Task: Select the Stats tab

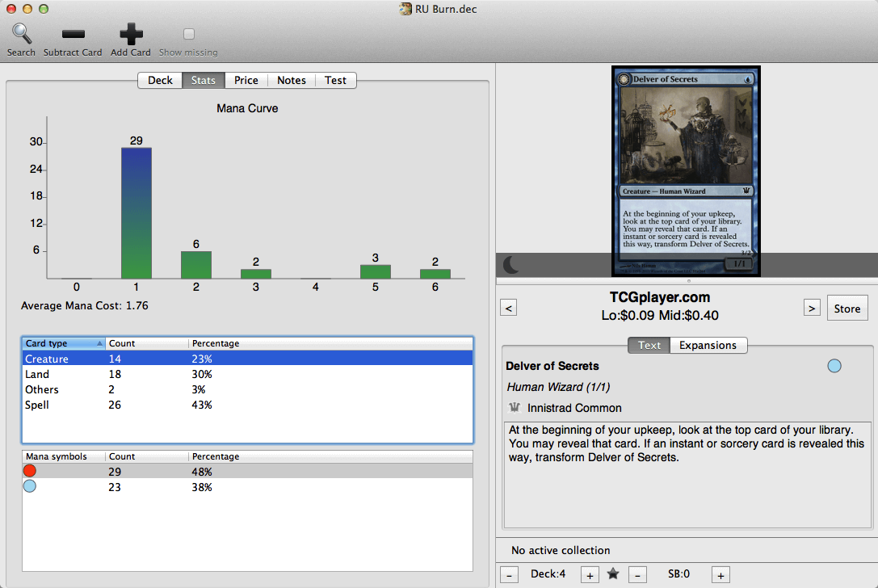Action: point(204,80)
